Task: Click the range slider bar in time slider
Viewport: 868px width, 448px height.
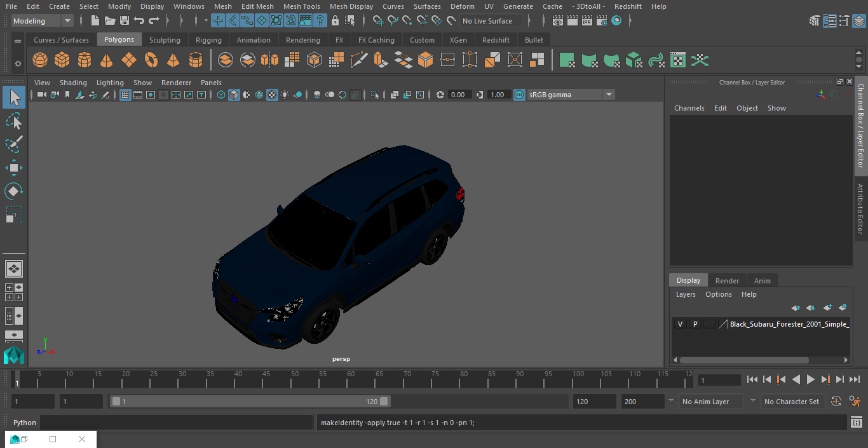Action: 250,401
